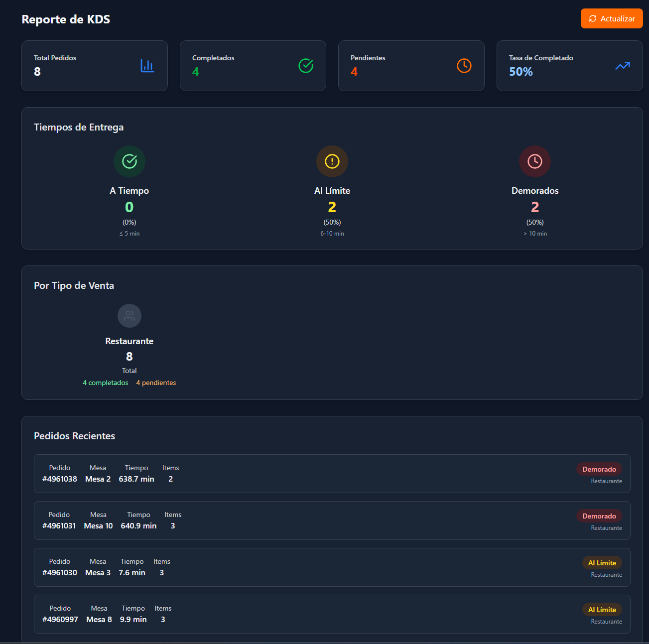Click the A Tiempo green checkmark circle

130,161
